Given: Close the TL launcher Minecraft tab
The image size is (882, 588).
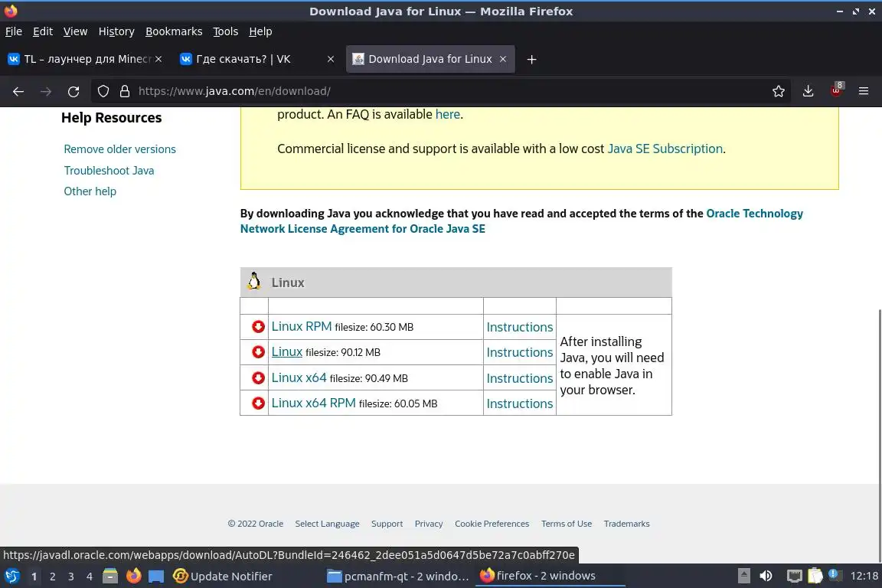Looking at the screenshot, I should pos(158,59).
